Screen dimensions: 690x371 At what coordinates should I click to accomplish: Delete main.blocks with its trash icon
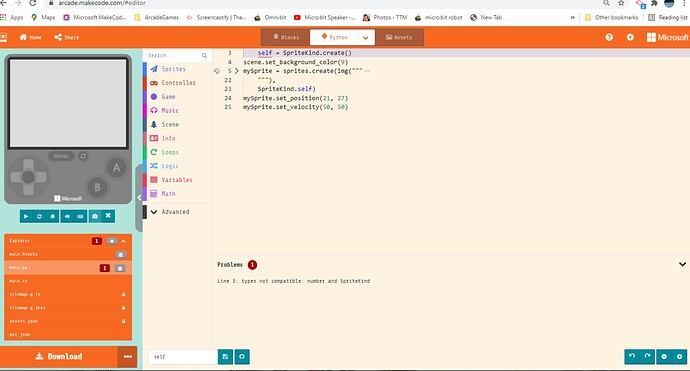click(120, 254)
